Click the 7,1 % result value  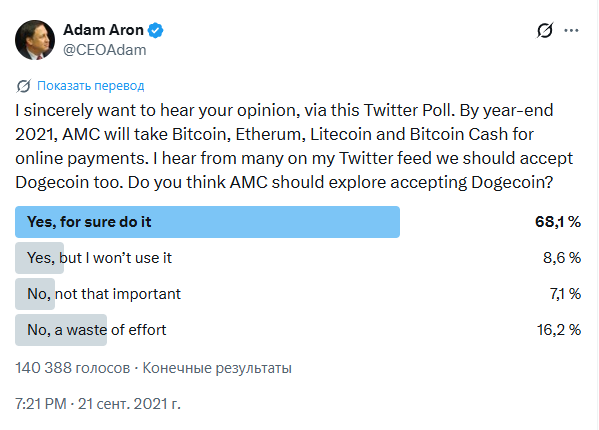tap(565, 294)
